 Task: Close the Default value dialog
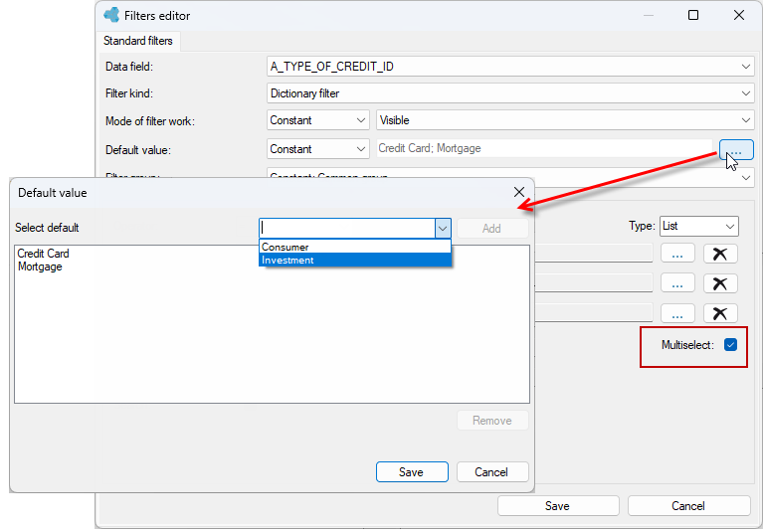(519, 192)
